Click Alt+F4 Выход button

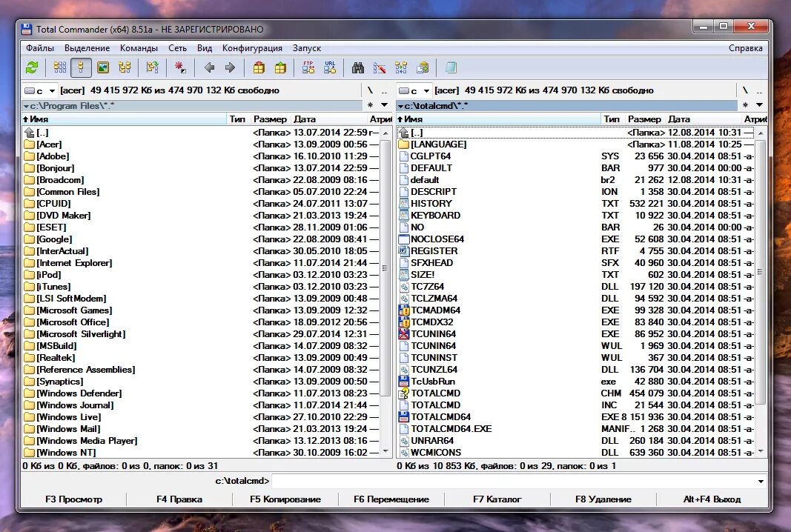point(712,499)
